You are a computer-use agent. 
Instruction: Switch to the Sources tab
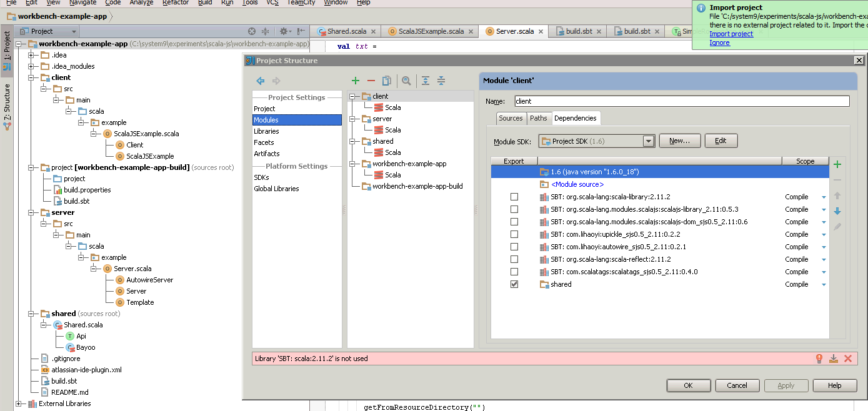[x=511, y=118]
